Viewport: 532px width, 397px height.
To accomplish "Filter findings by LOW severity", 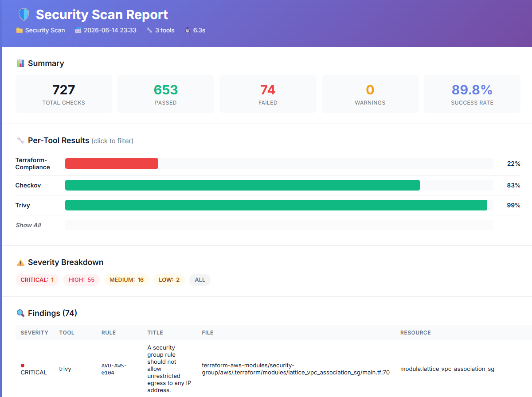I will [x=169, y=280].
